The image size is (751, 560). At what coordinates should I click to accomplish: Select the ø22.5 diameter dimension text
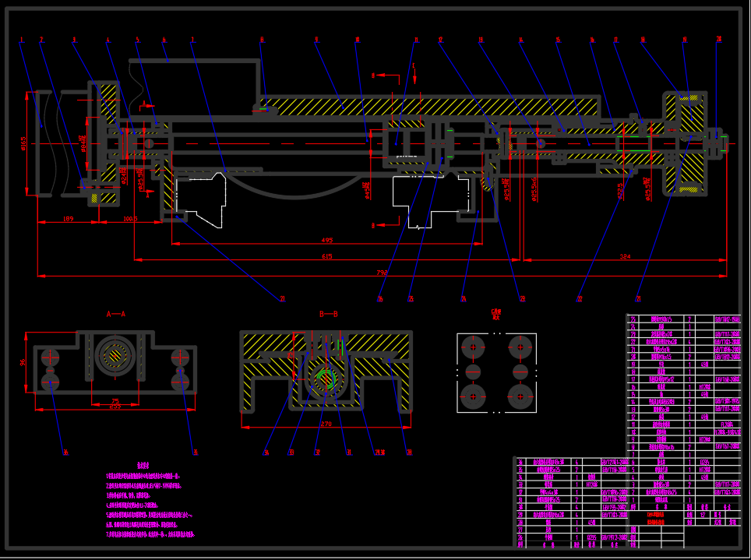coord(620,191)
